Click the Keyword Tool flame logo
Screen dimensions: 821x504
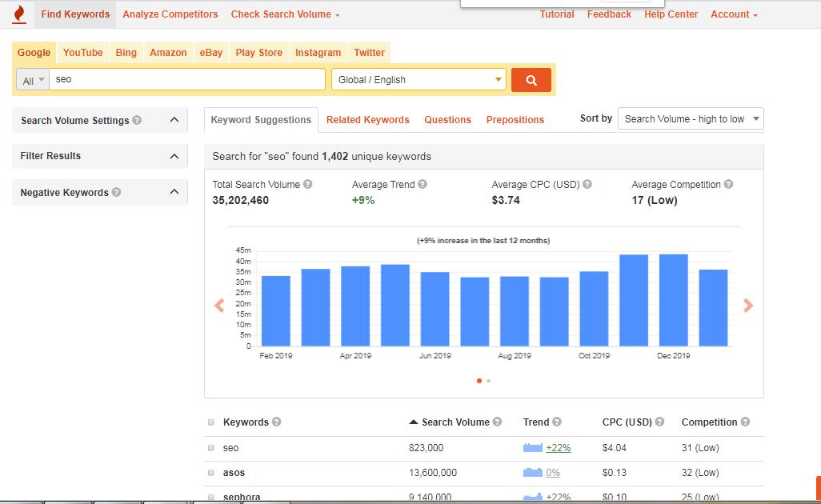click(18, 14)
